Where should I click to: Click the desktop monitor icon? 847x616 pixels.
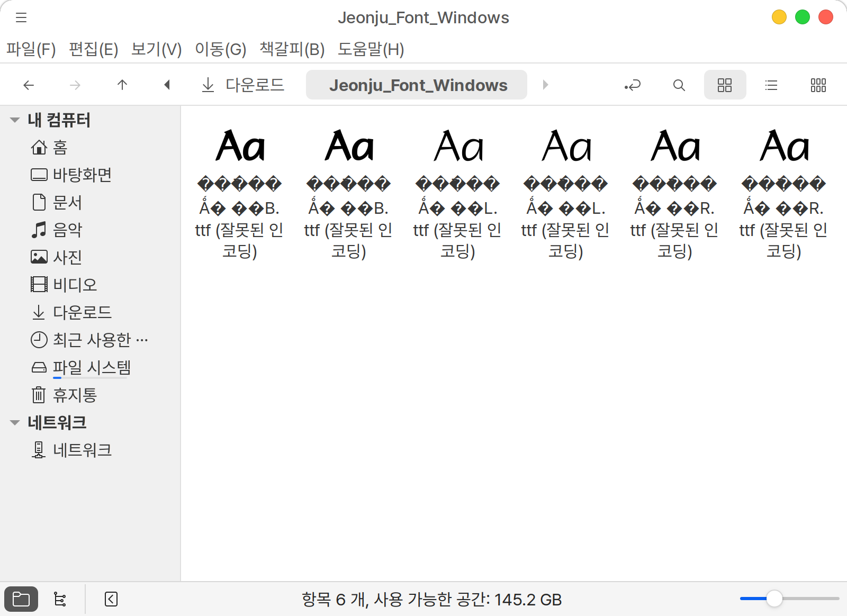39,175
